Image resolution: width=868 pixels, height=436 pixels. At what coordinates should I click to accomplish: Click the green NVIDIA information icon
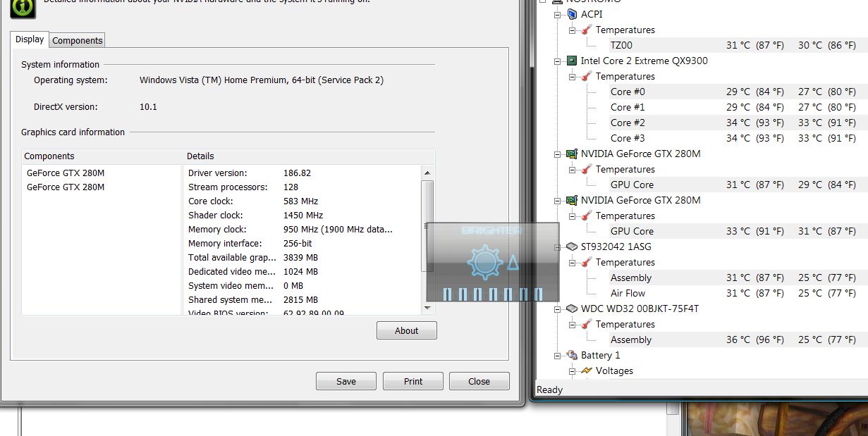click(23, 6)
